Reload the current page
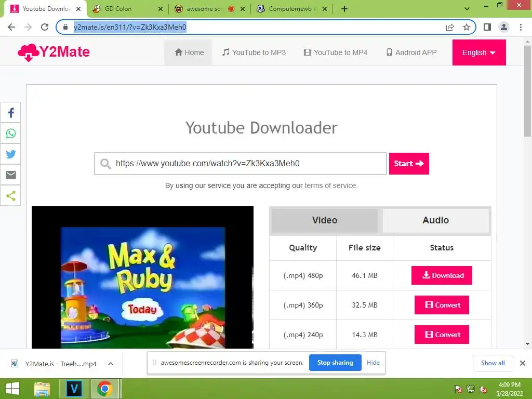The width and height of the screenshot is (532, 399). [45, 27]
